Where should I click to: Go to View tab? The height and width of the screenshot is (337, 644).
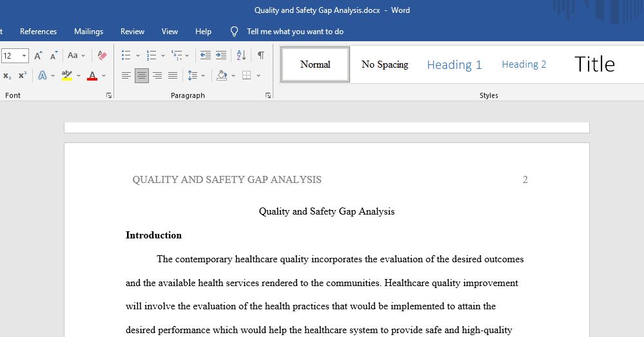170,32
